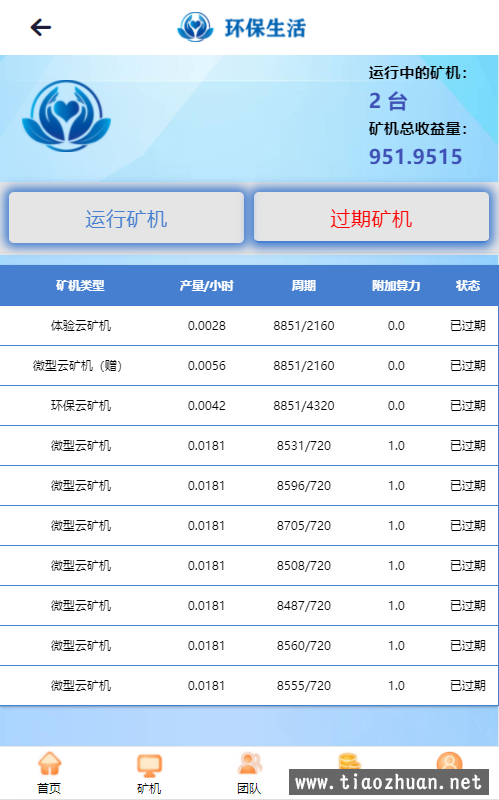This screenshot has width=499, height=800.
Task: Click 微型云矿机 name in 8531/720 row
Action: coord(81,446)
